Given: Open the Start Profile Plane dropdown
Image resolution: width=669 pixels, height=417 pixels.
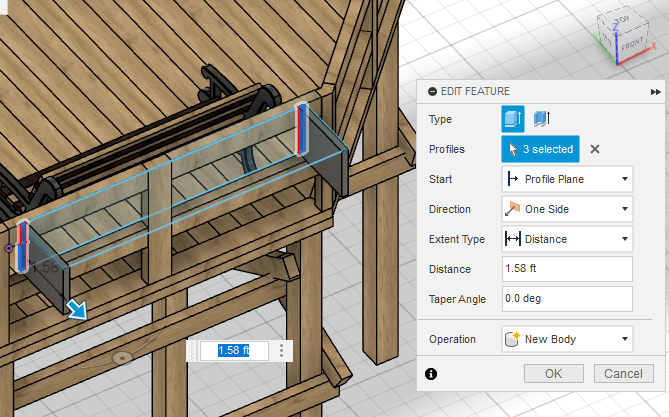Looking at the screenshot, I should 567,179.
